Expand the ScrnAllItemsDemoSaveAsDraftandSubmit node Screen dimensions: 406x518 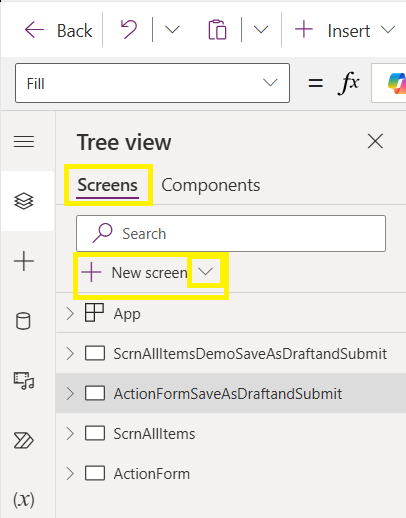point(70,354)
